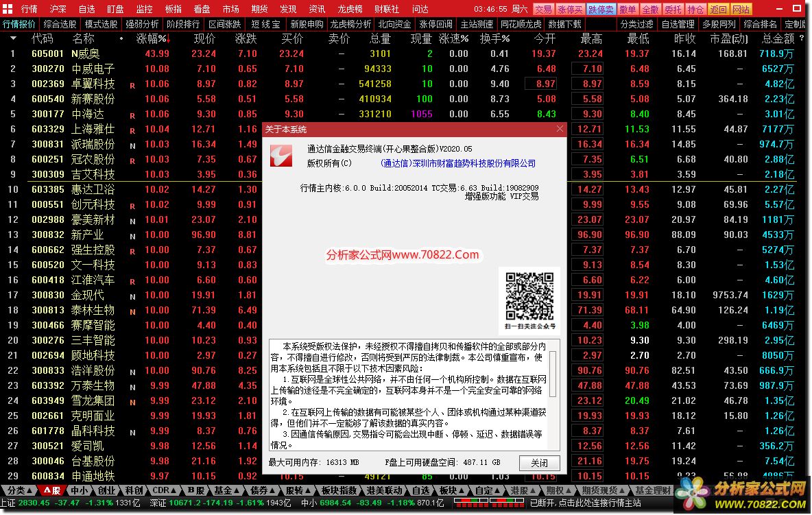Click the 已断开 reconnect message in status bar
Screen dimensions: 812x515
[585, 503]
